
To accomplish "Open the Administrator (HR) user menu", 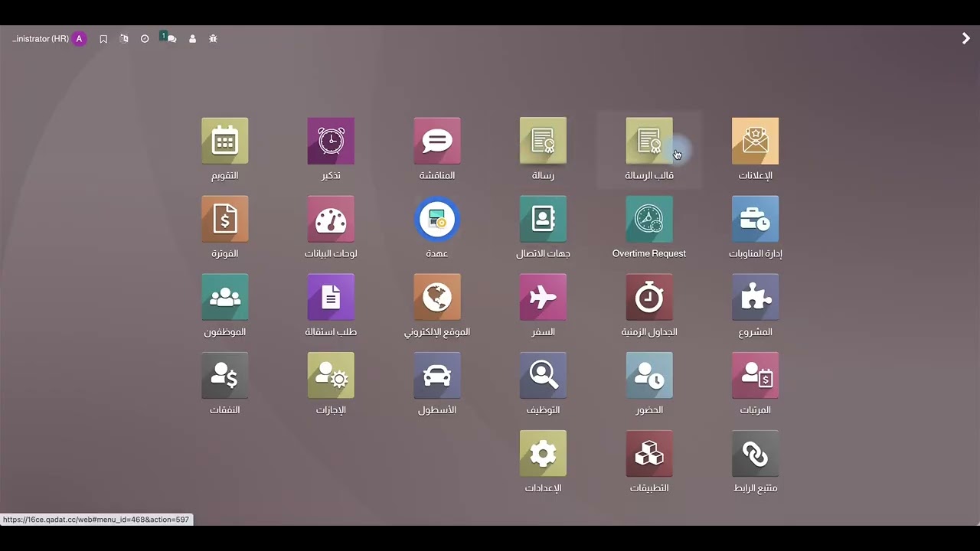I will tap(48, 39).
